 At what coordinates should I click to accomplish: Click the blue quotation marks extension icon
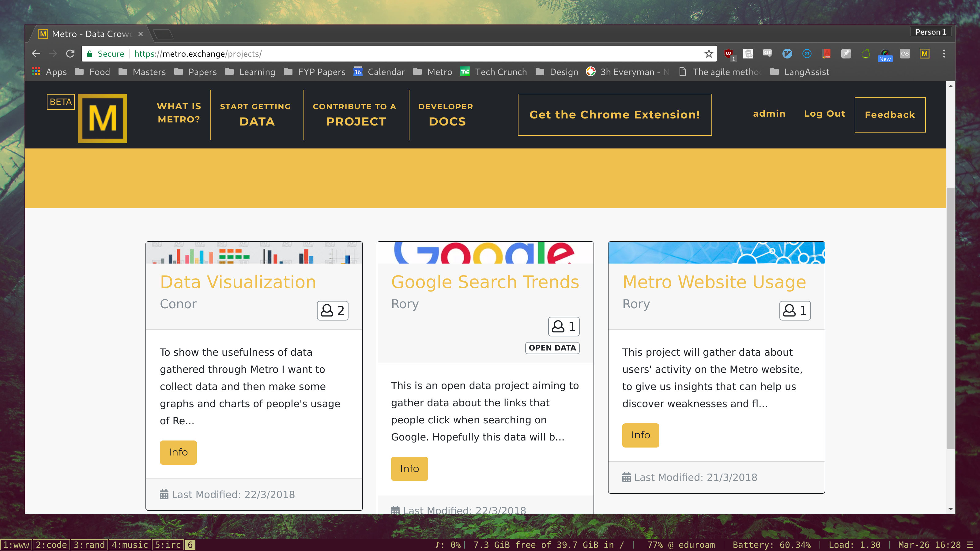click(807, 54)
